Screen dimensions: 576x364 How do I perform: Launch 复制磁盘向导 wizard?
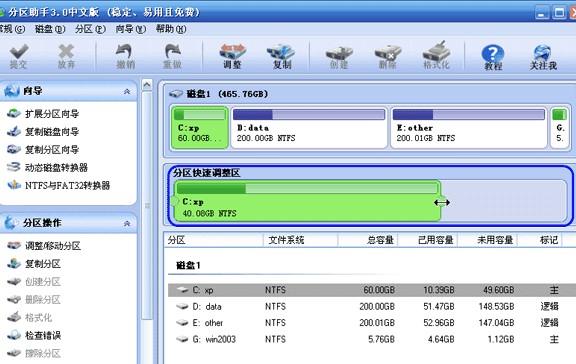coord(43,131)
